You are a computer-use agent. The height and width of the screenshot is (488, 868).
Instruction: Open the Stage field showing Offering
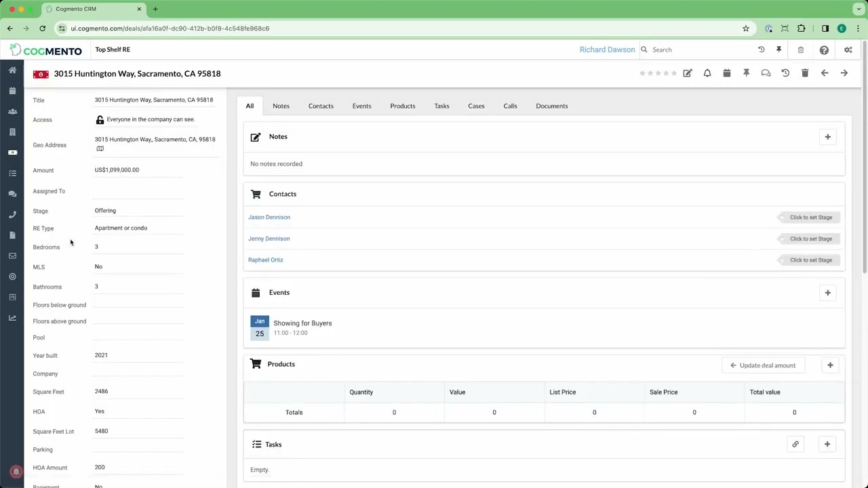138,211
